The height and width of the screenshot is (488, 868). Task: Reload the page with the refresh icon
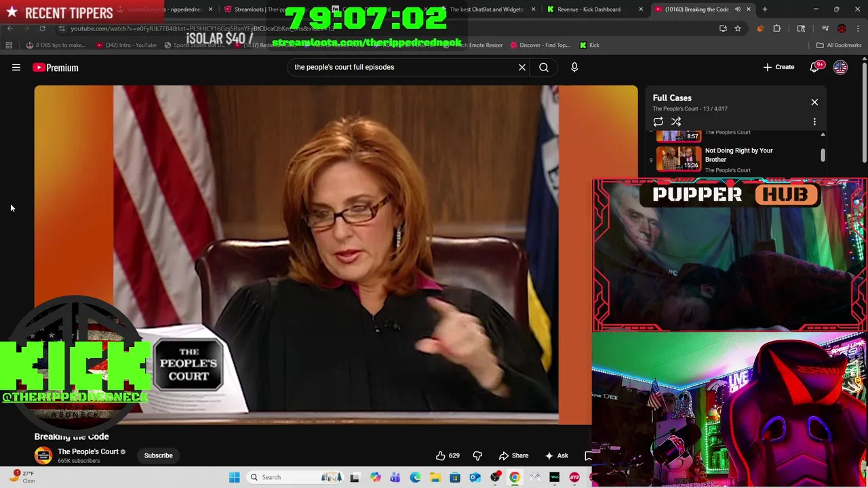pyautogui.click(x=42, y=28)
